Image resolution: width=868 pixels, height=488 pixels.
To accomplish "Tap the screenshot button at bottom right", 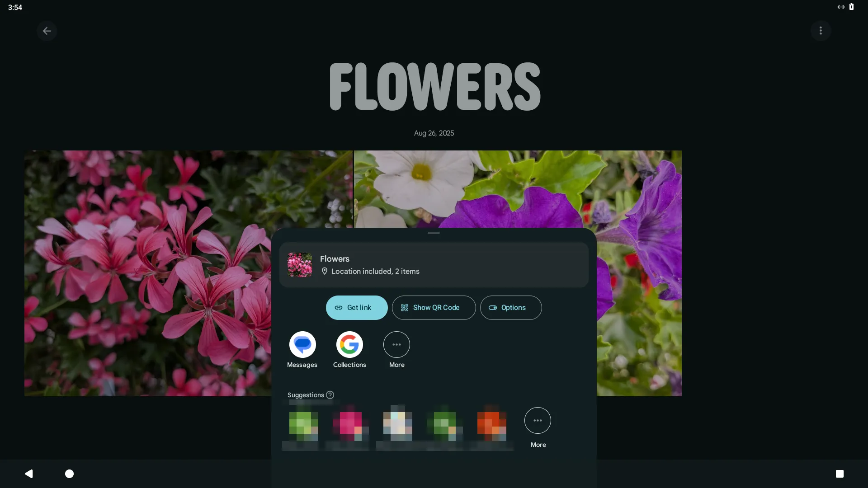I will (840, 474).
